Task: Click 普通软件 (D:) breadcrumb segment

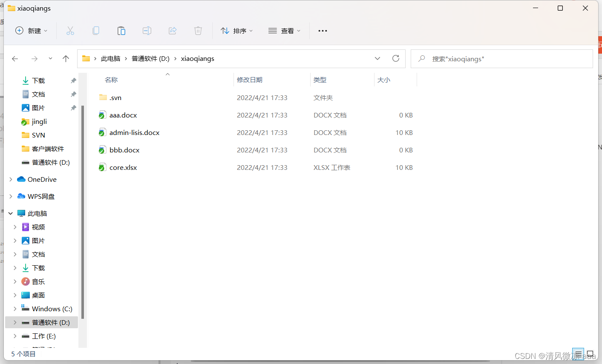Action: coord(150,58)
